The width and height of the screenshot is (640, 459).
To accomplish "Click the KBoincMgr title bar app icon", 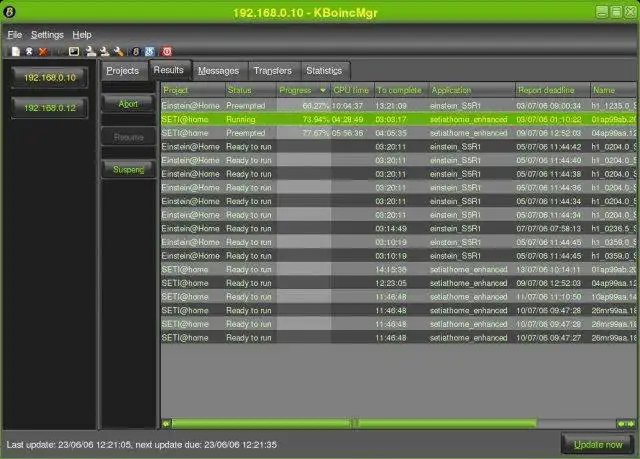I will pyautogui.click(x=9, y=12).
